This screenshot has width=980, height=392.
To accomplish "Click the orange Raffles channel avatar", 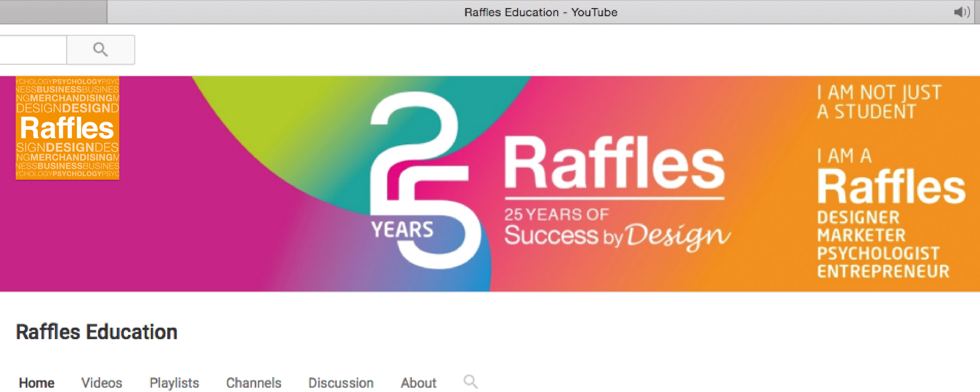I will [x=67, y=128].
